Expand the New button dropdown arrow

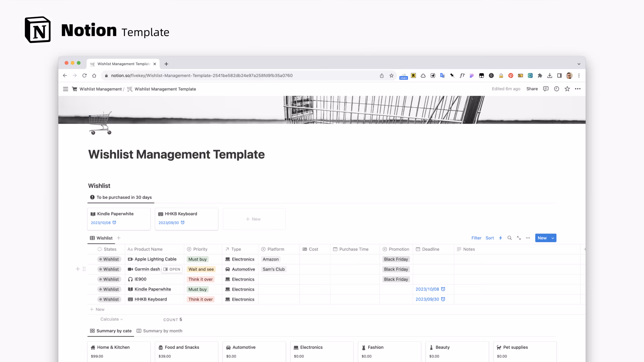[x=553, y=238]
